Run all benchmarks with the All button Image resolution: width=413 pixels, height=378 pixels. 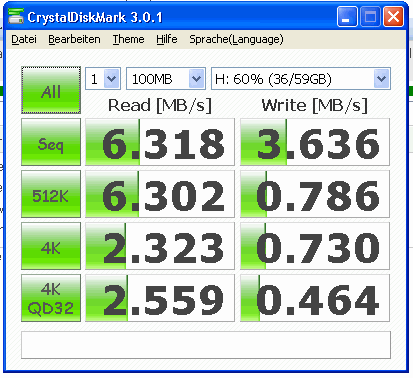pos(51,90)
